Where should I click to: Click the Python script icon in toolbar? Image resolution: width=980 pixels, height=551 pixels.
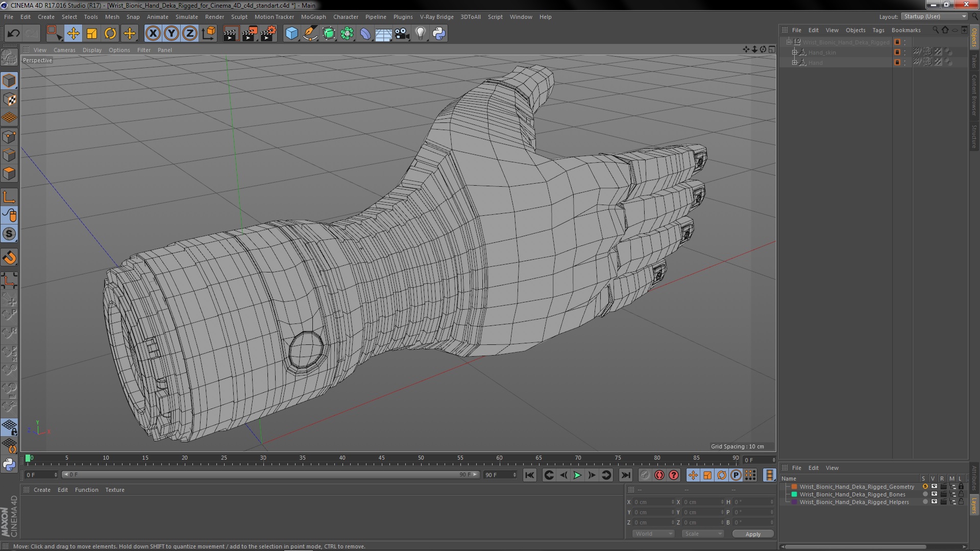pos(439,34)
